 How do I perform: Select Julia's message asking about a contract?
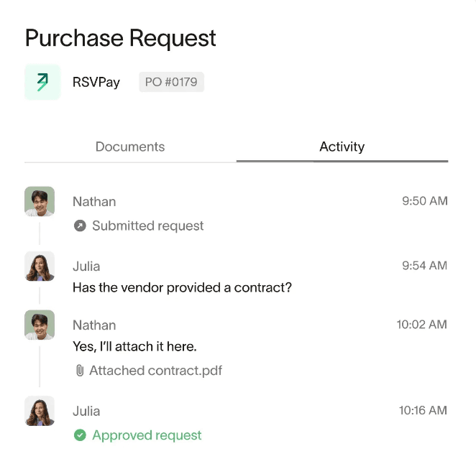pyautogui.click(x=182, y=287)
